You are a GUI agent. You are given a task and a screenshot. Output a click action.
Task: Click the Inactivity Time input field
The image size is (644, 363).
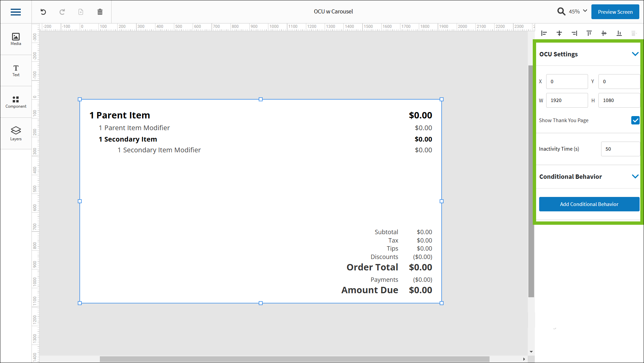(x=620, y=149)
